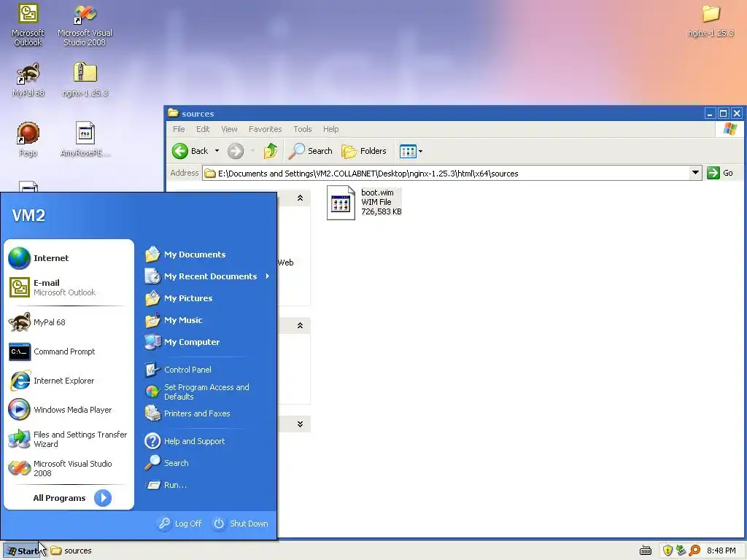Viewport: 747px width, 560px height.
Task: Click the Forward arrow button
Action: pyautogui.click(x=236, y=151)
